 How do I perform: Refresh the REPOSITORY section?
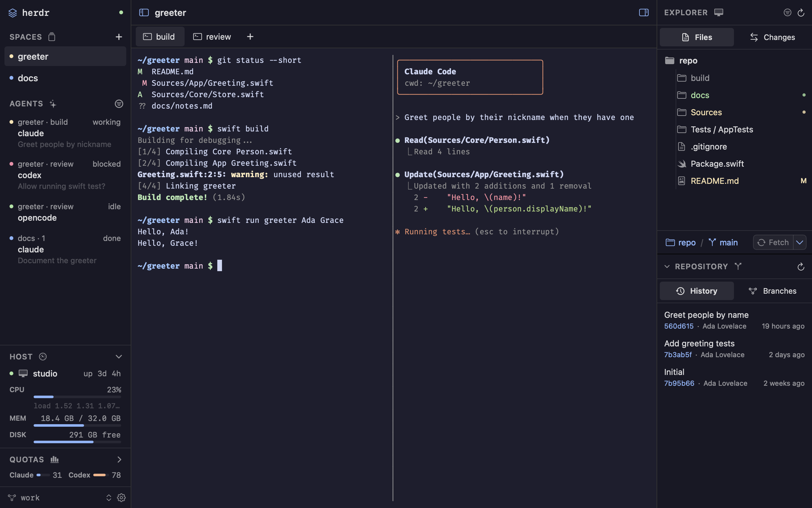click(801, 267)
